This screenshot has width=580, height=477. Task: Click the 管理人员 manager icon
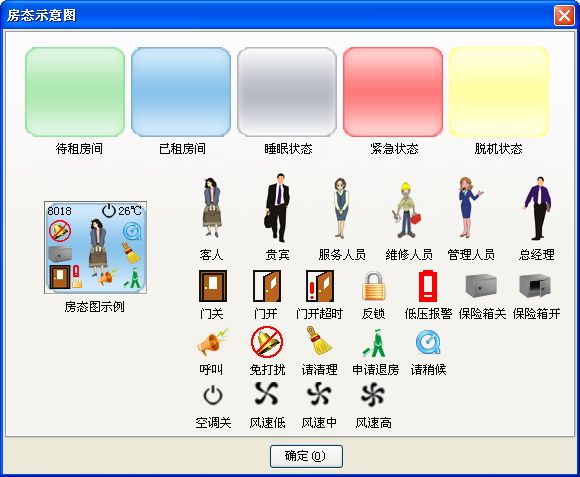(470, 207)
